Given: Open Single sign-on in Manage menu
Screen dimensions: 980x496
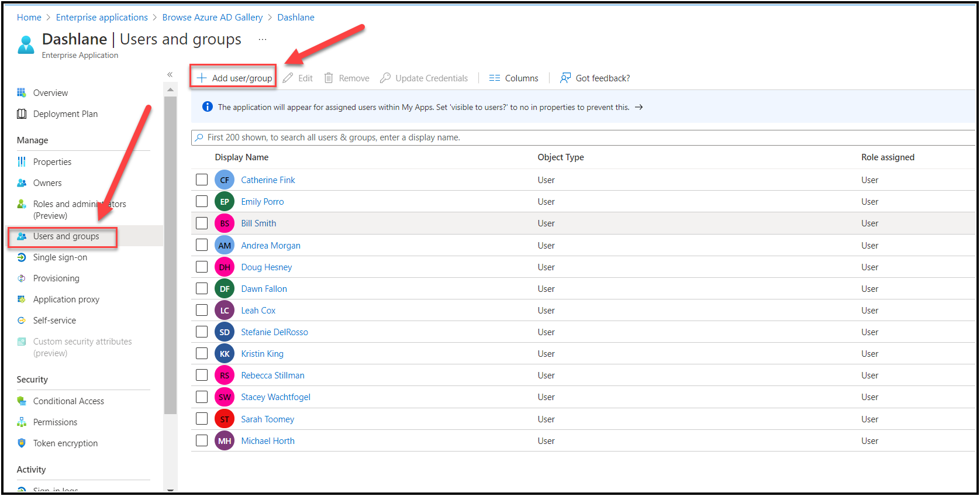Looking at the screenshot, I should point(60,257).
